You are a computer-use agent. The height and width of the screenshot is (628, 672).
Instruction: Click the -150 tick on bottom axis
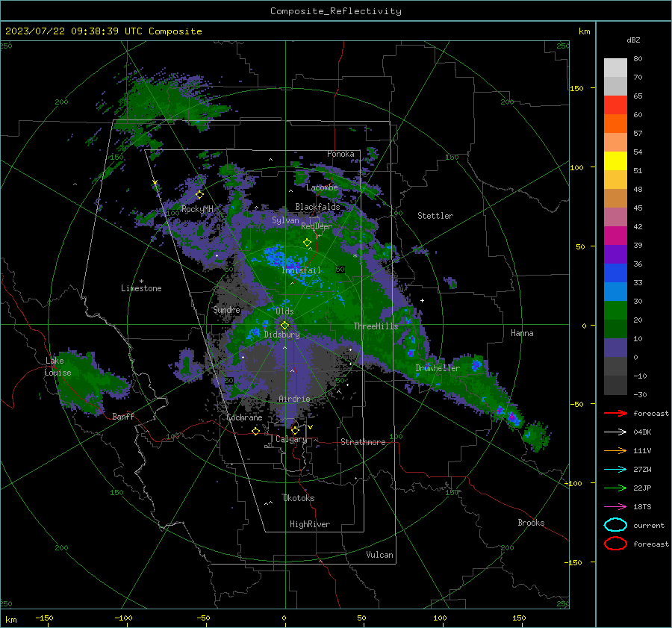click(x=44, y=618)
